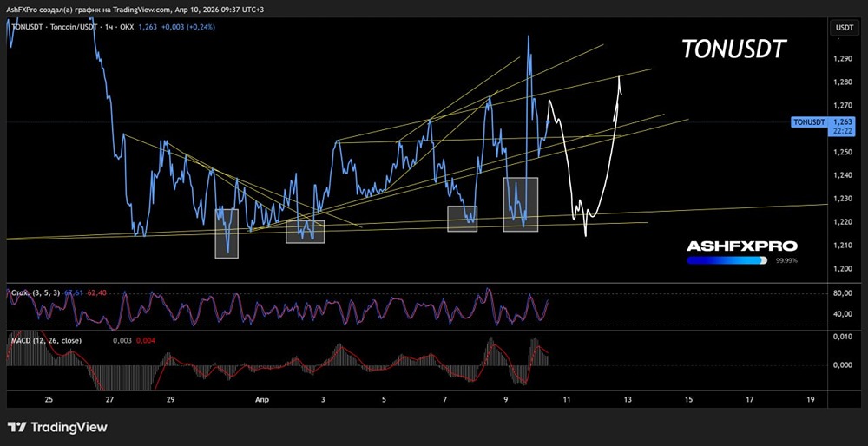
Task: Click the 1,280 price axis label
Action: (841, 82)
